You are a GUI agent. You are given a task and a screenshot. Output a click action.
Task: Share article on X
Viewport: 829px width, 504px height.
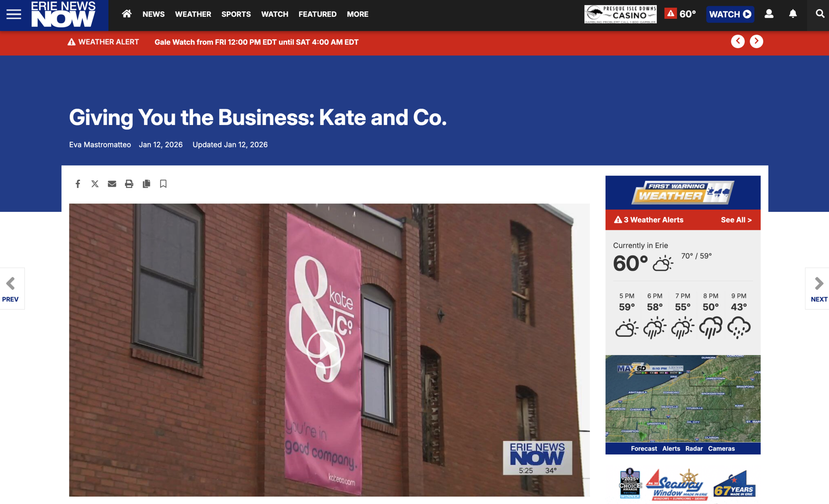(x=95, y=184)
